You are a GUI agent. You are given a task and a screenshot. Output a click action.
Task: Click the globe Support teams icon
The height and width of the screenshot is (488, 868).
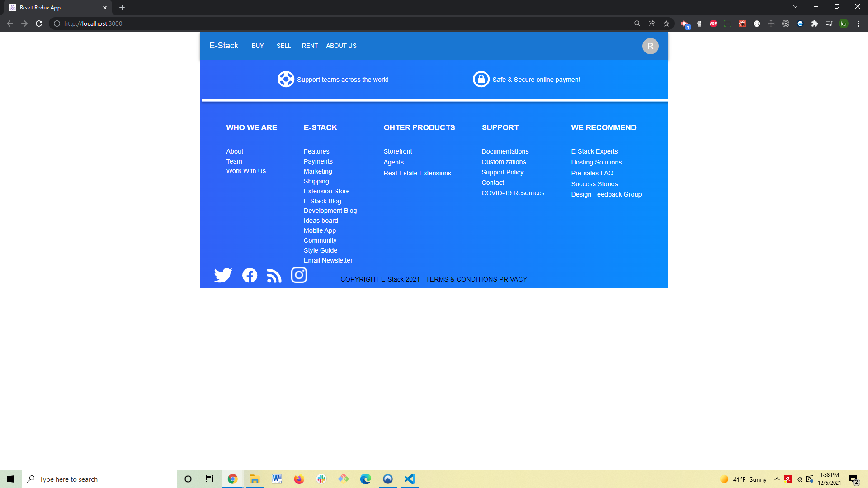[285, 79]
